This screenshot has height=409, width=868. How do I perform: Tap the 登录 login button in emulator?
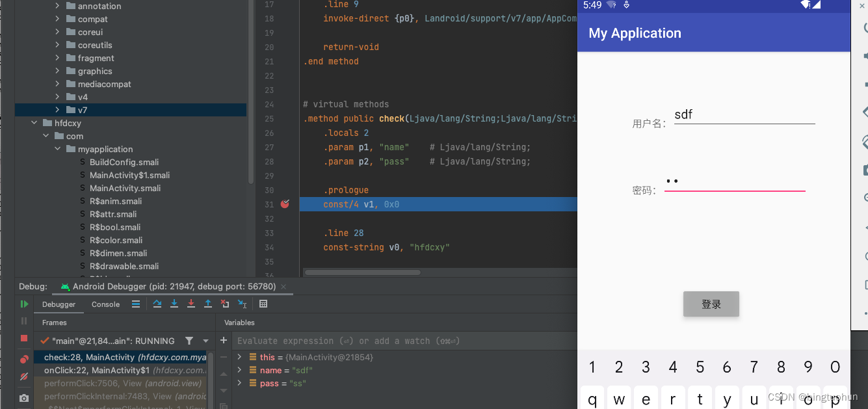711,304
